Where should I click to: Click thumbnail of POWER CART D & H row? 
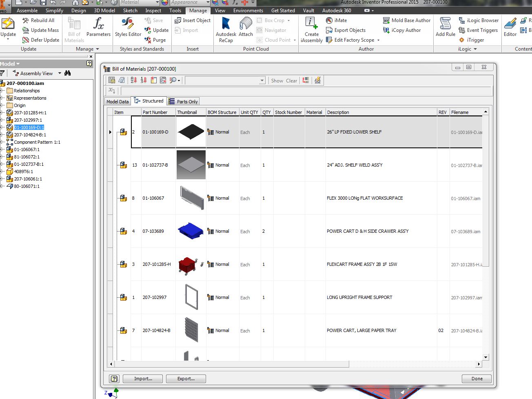[x=191, y=231]
